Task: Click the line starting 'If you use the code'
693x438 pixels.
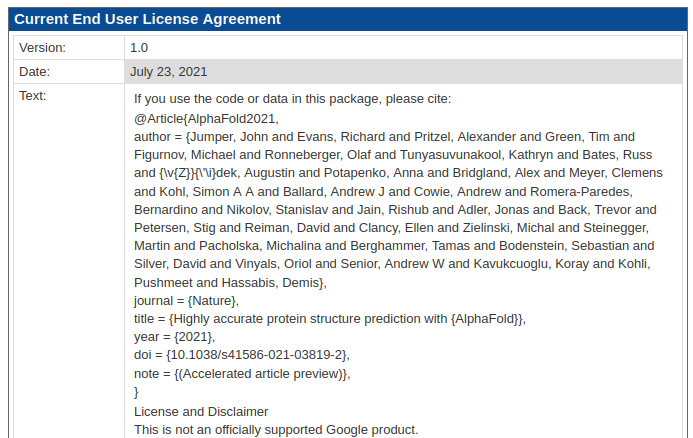Action: pyautogui.click(x=292, y=99)
